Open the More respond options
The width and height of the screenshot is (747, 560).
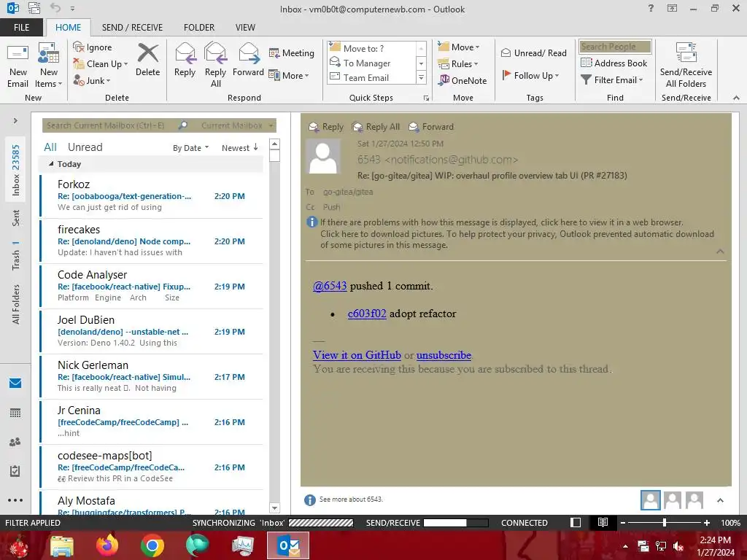point(289,75)
